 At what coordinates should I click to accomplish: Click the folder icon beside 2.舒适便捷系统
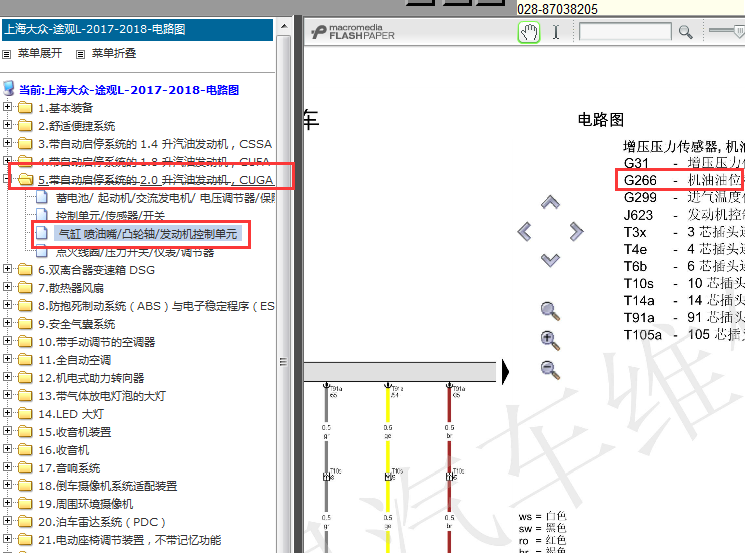25,125
